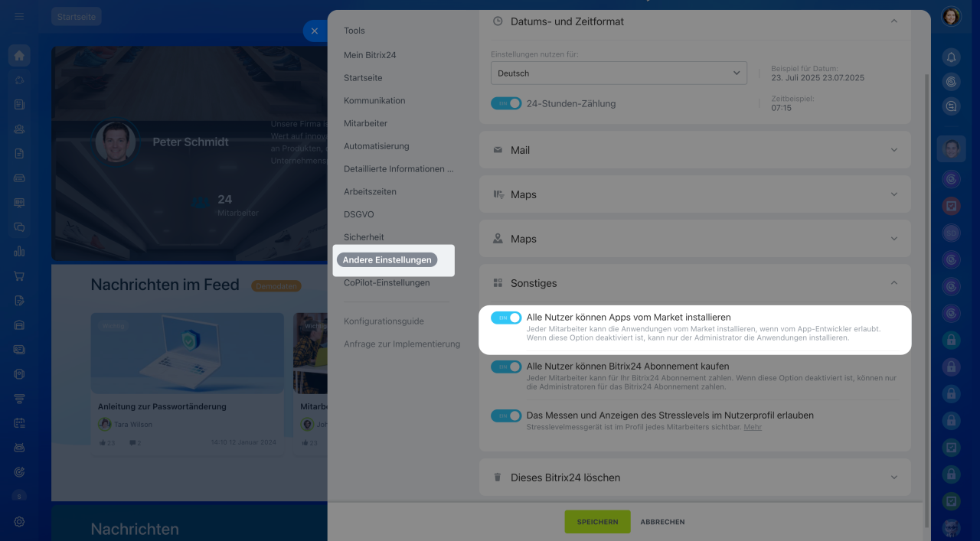Select Arbeitszeiten in the settings menu
Screen dimensions: 980x541
(370, 192)
